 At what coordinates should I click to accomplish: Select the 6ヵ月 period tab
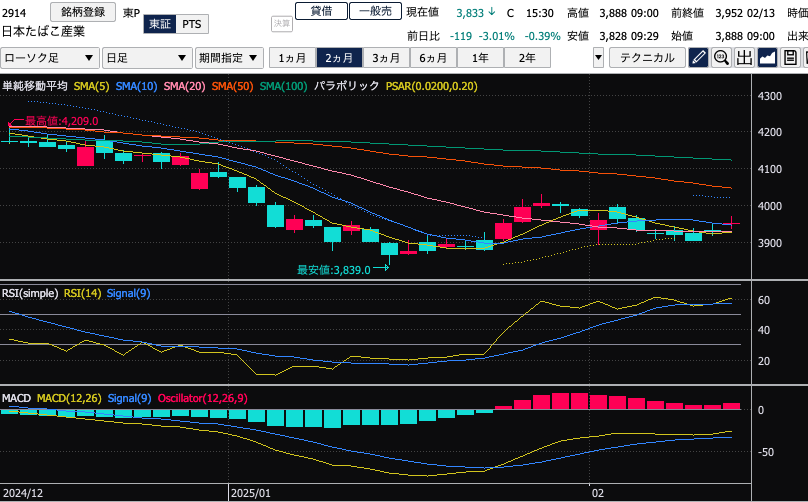pos(433,57)
